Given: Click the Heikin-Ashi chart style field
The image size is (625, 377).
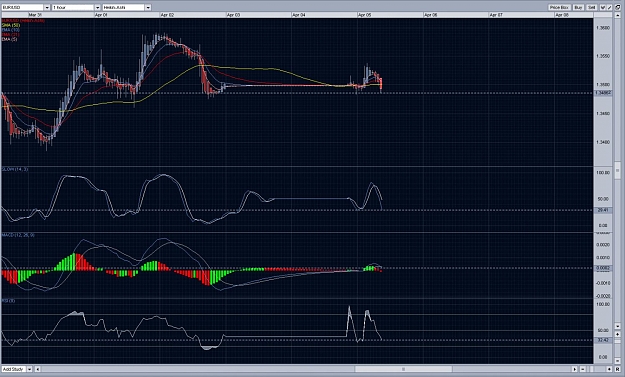Looking at the screenshot, I should [x=124, y=8].
